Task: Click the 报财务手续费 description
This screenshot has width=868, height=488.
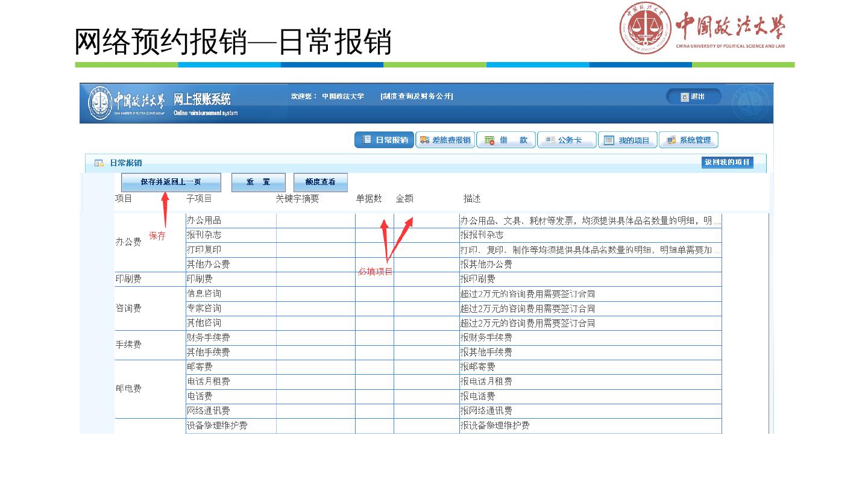Action: 486,338
